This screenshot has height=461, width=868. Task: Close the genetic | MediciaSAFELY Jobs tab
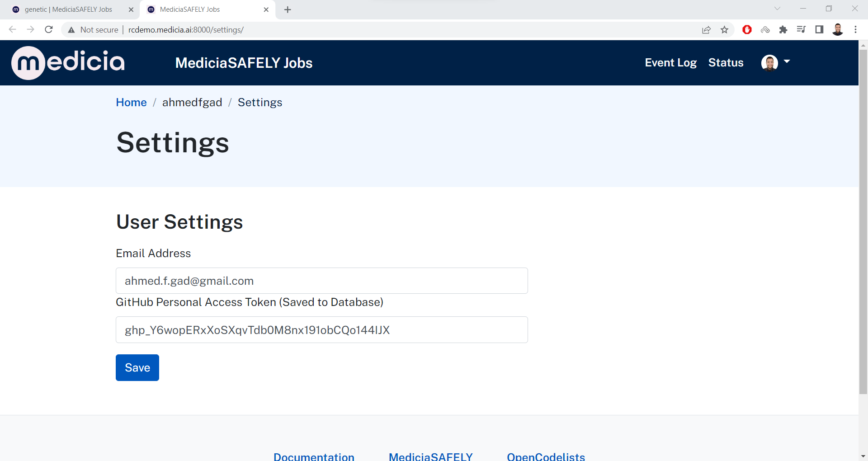(131, 9)
